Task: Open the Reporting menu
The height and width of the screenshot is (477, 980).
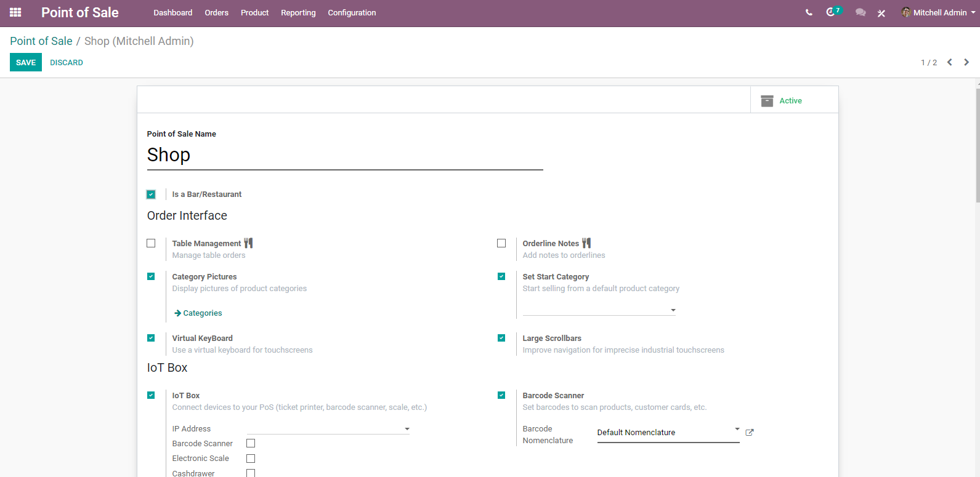Action: click(298, 12)
